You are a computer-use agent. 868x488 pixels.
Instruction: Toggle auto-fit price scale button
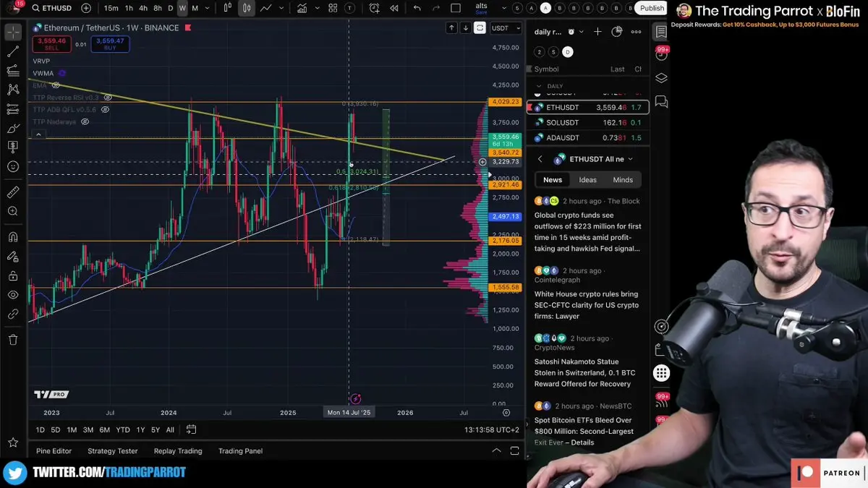click(x=480, y=28)
